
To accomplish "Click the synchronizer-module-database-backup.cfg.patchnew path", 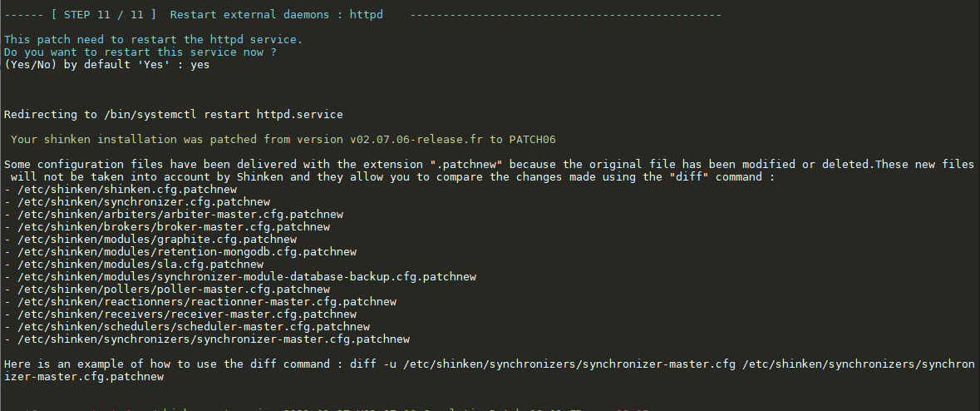I will 246,277.
